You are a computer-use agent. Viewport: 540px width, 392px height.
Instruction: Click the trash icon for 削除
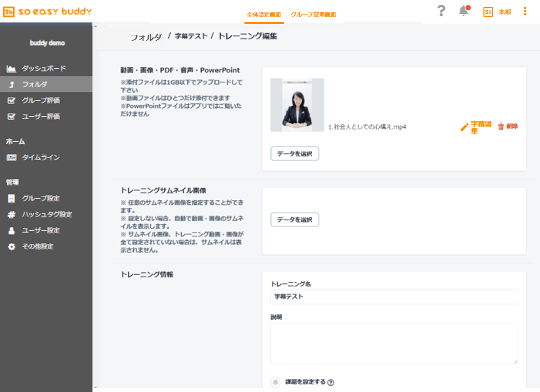[x=501, y=126]
